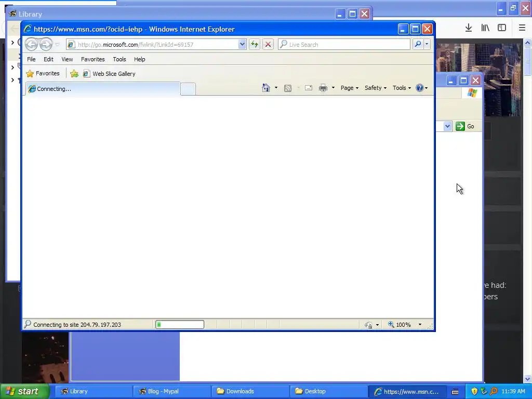Open the command bar Tools dropdown

pos(402,88)
